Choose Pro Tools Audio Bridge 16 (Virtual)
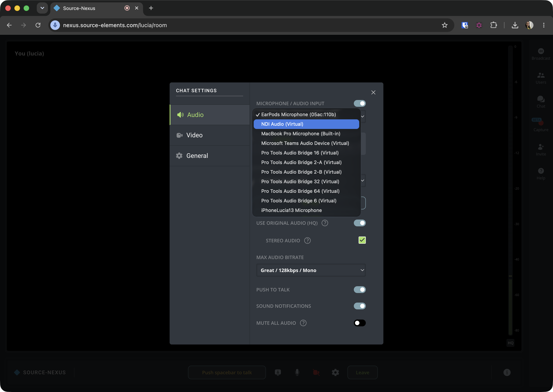The width and height of the screenshot is (553, 392). click(x=306, y=153)
